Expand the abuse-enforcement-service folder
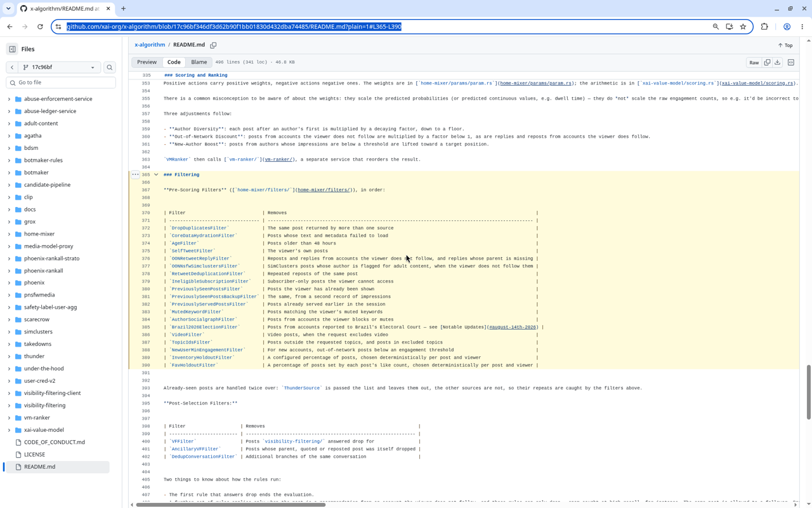The width and height of the screenshot is (812, 508). pyautogui.click(x=9, y=99)
